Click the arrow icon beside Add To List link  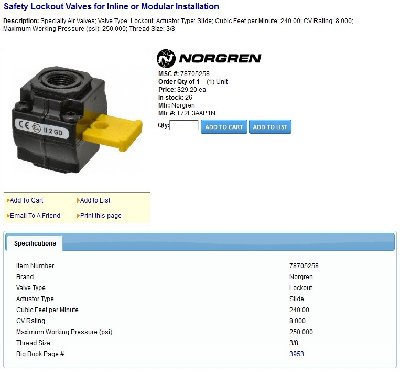78,201
